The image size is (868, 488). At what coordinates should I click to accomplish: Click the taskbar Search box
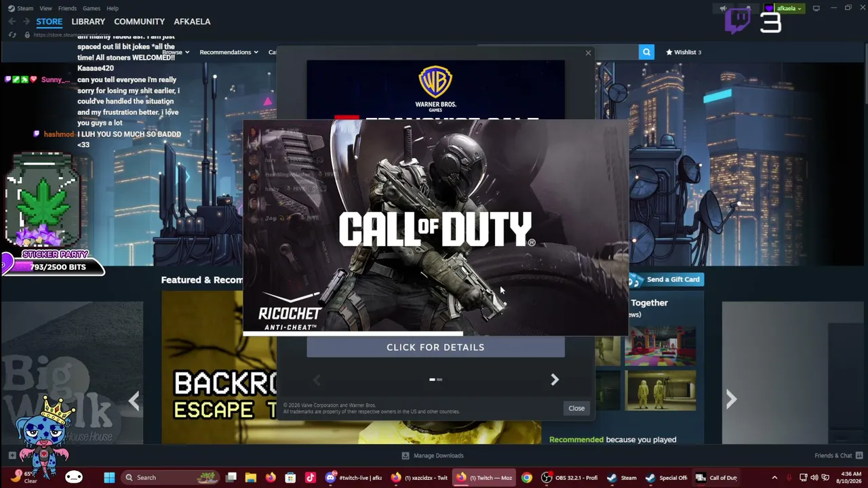pos(170,478)
